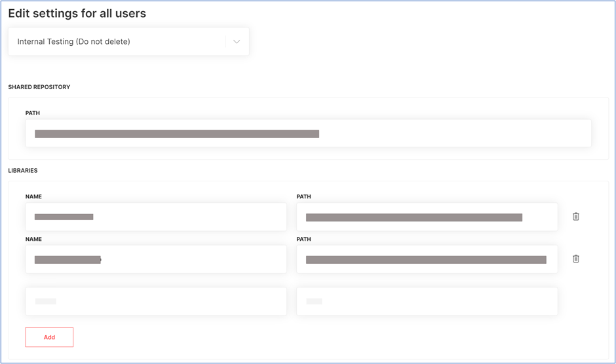
Task: Click the 'Edit settings for all users' heading
Action: (77, 13)
